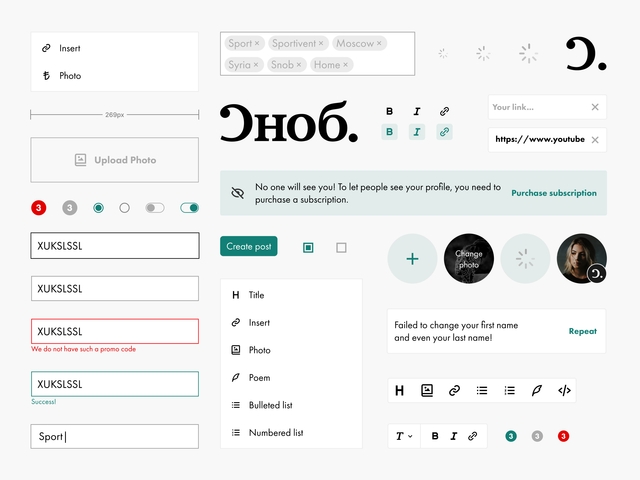This screenshot has width=640, height=480.
Task: Click the small gray badge at bottom right
Action: pos(537,436)
